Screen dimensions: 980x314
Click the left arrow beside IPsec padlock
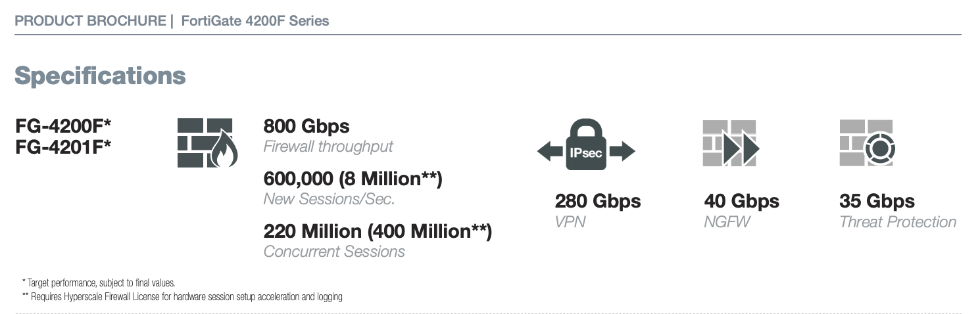pos(550,152)
